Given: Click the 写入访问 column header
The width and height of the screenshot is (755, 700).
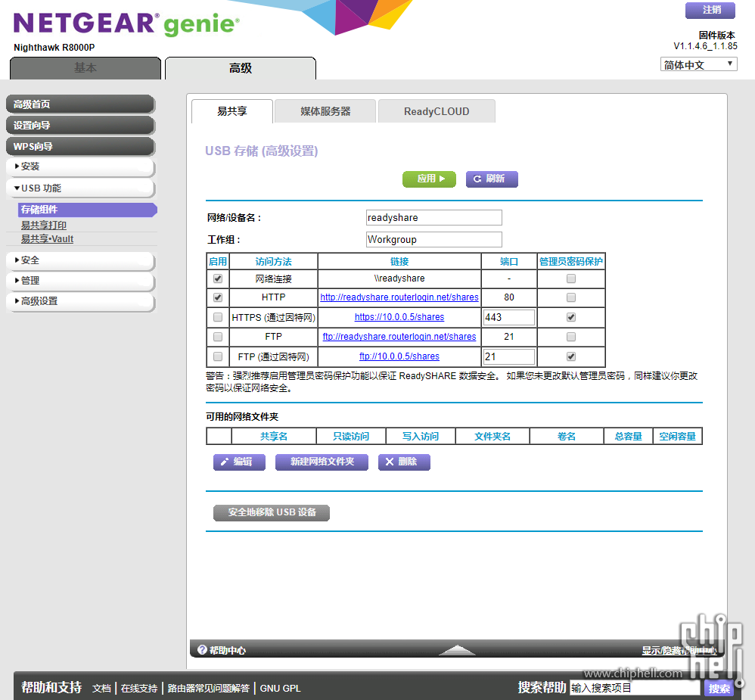Looking at the screenshot, I should coord(421,437).
